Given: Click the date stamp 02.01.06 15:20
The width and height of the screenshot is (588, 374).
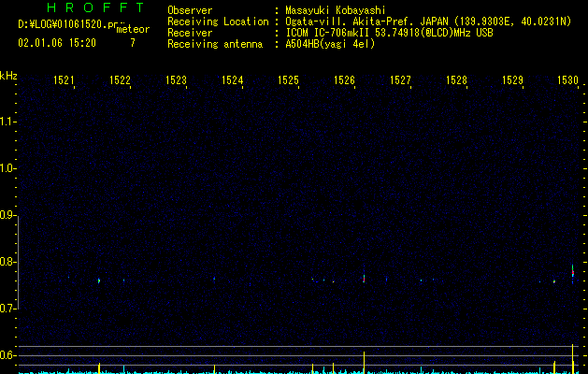Looking at the screenshot, I should point(57,43).
